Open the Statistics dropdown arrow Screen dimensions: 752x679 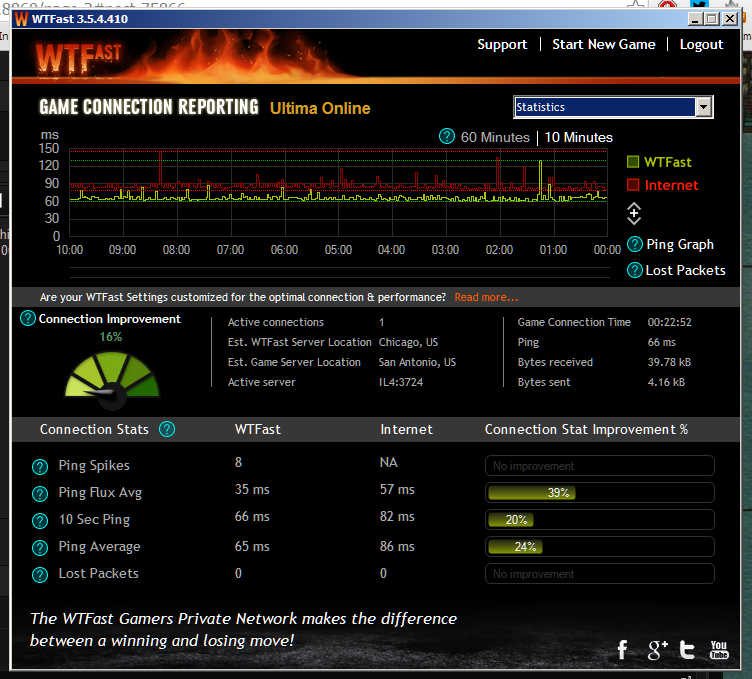(704, 107)
